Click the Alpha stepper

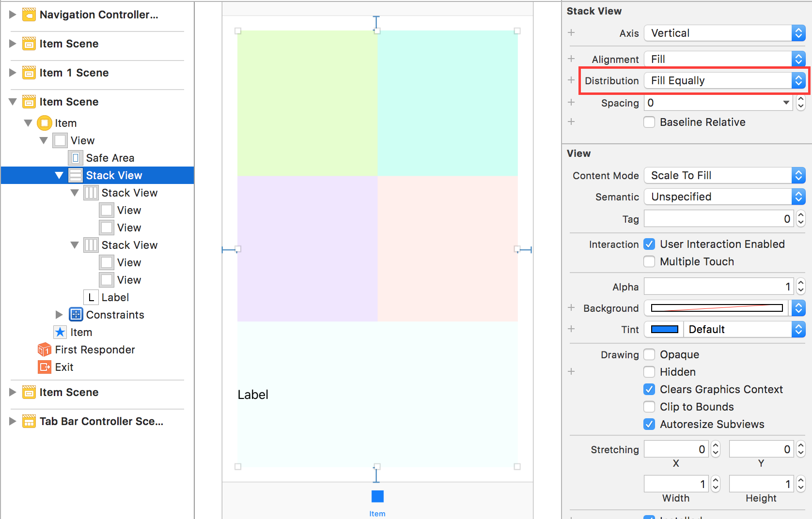click(801, 287)
